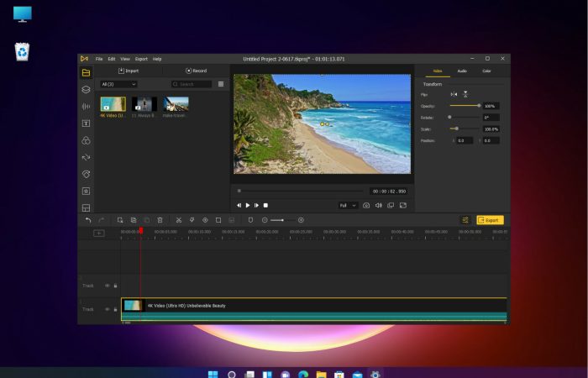Open the Transitions panel in sidebar
Screen dimensions: 588x378
coord(86,158)
